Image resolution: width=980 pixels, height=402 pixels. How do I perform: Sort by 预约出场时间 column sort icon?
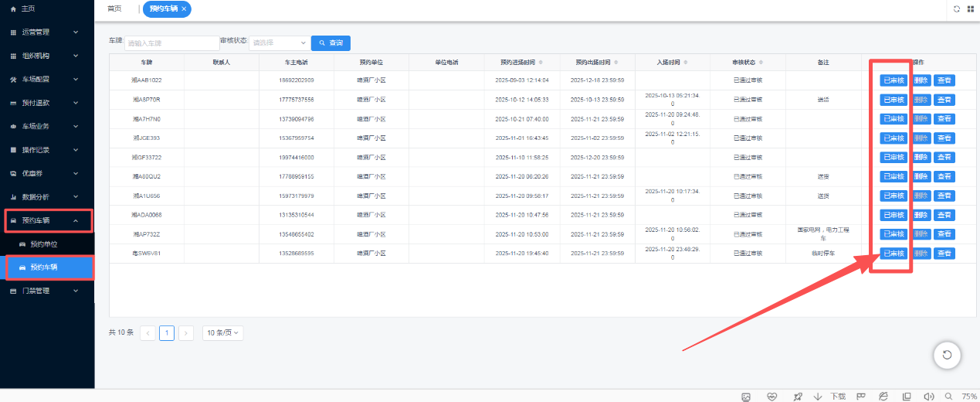[615, 62]
